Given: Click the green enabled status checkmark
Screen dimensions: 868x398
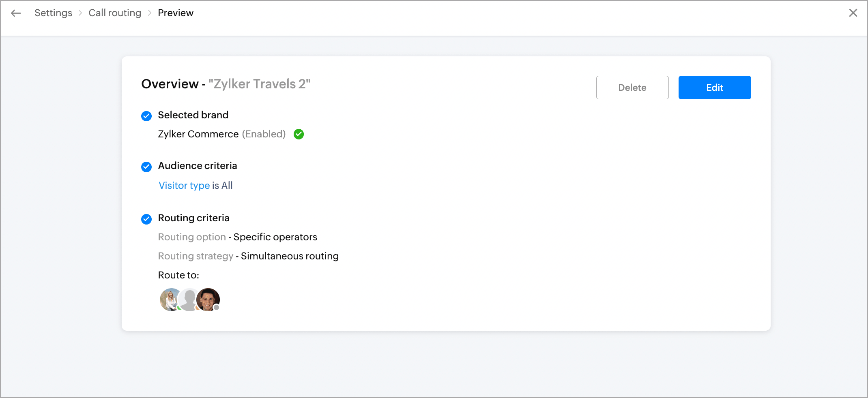Looking at the screenshot, I should [299, 134].
